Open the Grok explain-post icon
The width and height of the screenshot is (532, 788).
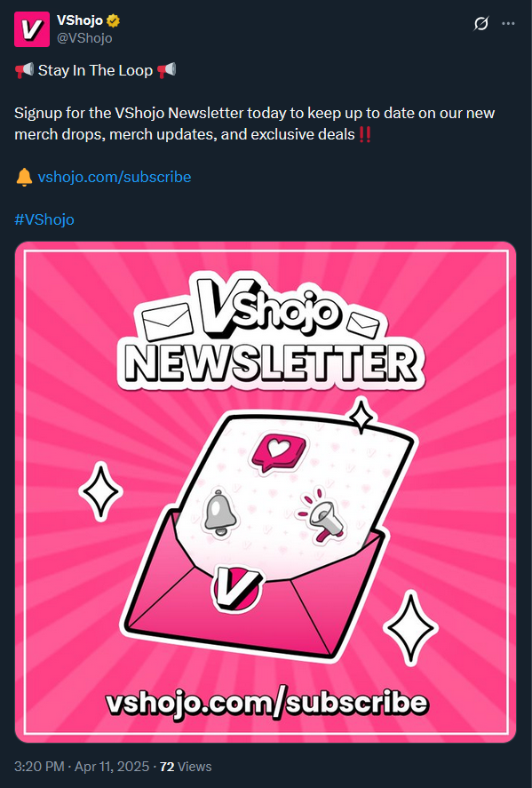[x=480, y=24]
